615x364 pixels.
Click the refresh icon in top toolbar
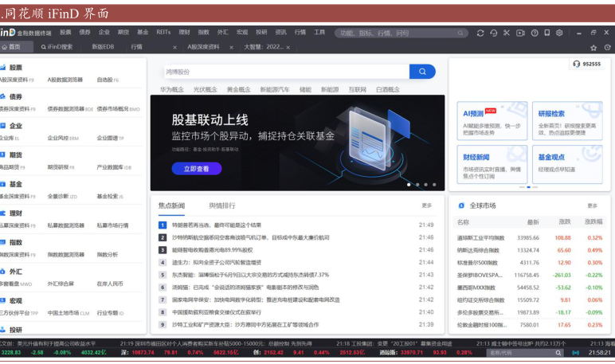pyautogui.click(x=480, y=33)
